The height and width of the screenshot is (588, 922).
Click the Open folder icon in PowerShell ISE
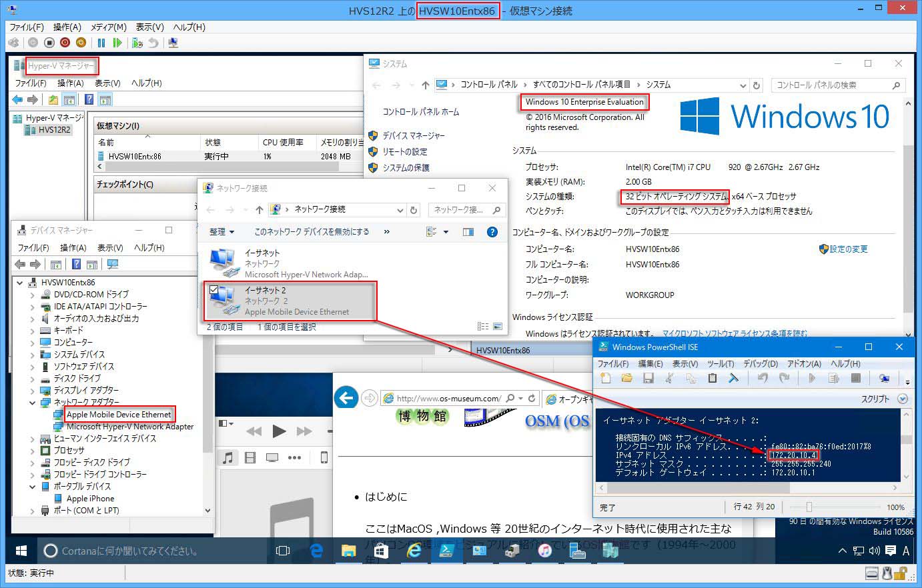tap(626, 378)
